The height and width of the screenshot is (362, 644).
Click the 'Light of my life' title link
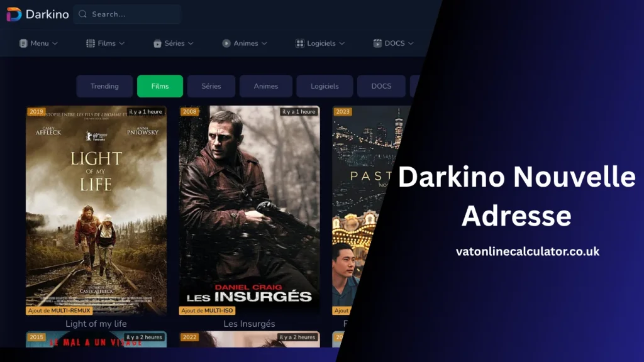point(96,324)
